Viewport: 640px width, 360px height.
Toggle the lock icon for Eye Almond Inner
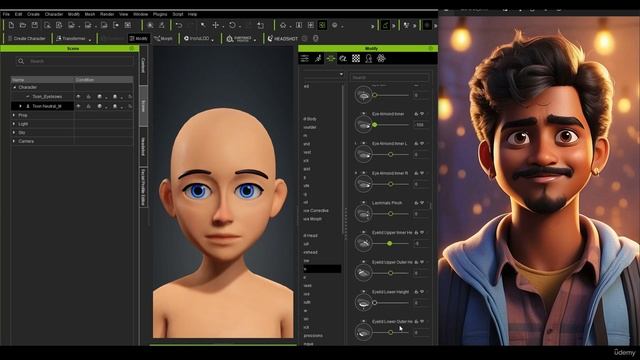[x=416, y=114]
